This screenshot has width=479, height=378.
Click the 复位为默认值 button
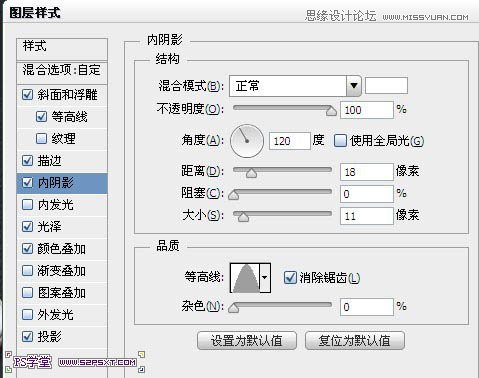(355, 341)
